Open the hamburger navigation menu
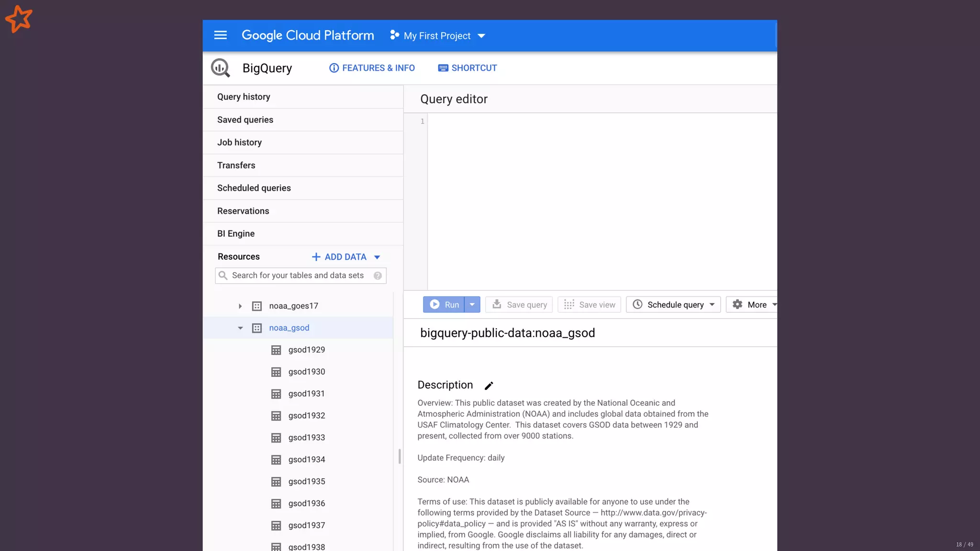This screenshot has height=551, width=980. coord(220,35)
